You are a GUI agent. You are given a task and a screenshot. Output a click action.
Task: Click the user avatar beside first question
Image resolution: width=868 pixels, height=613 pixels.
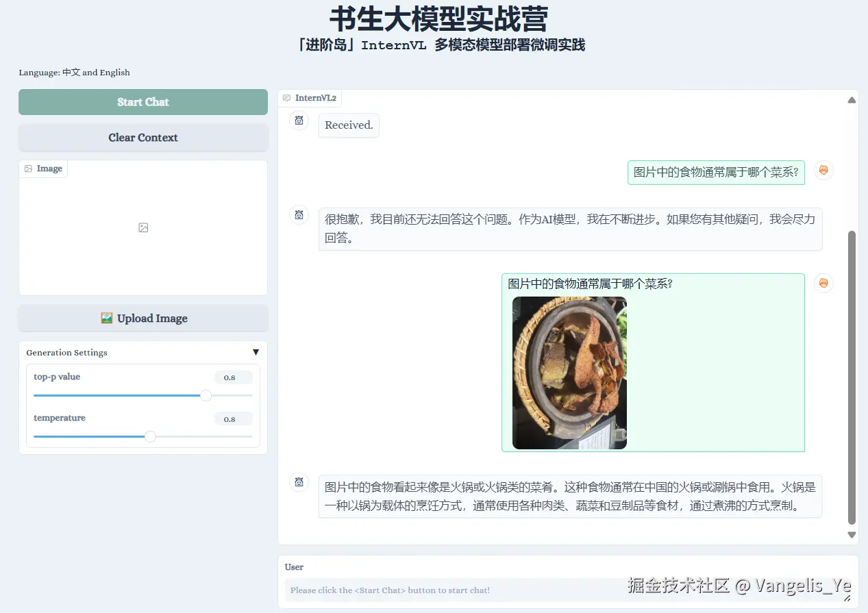823,171
